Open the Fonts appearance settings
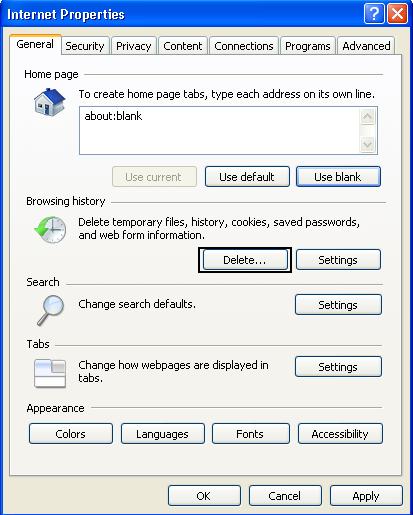Screen dimensions: 413x515 250,434
